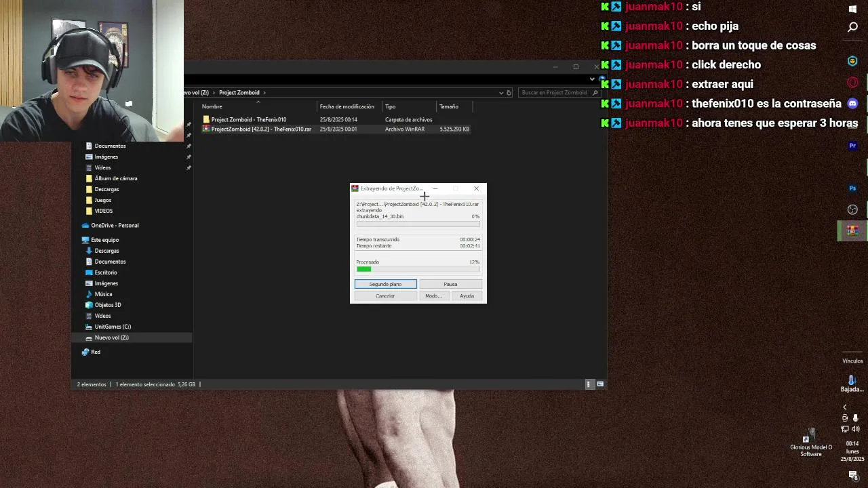This screenshot has width=868, height=488.
Task: Click the 'Modo...' button in WinRAR
Action: tap(433, 296)
